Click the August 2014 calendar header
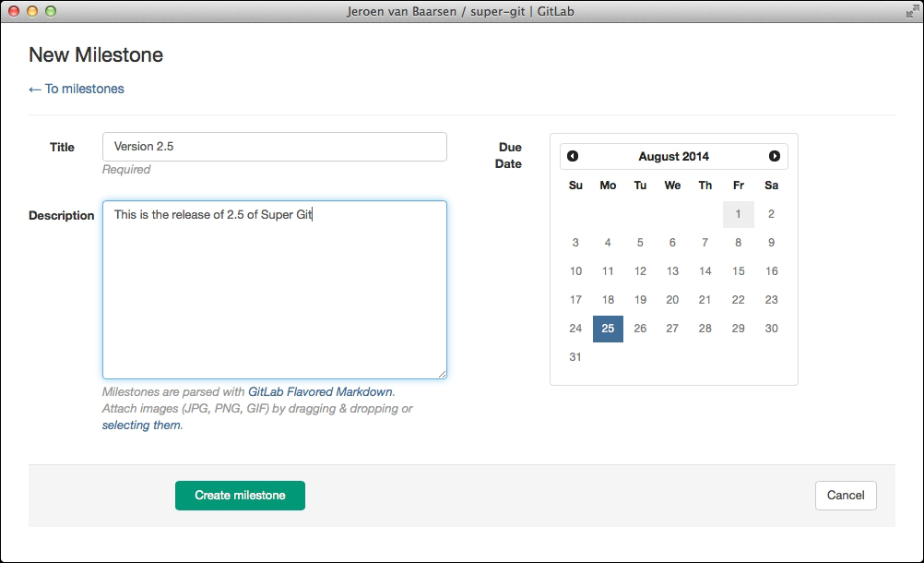924x563 pixels. [673, 155]
